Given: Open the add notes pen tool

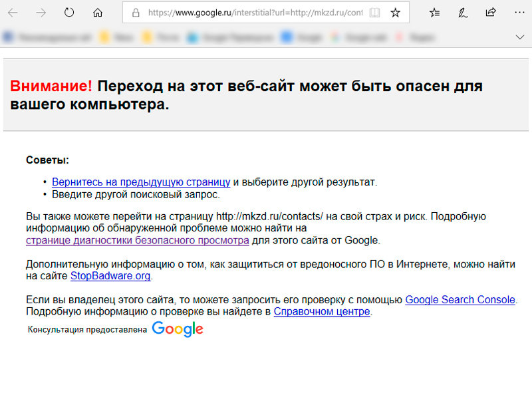Looking at the screenshot, I should (463, 13).
